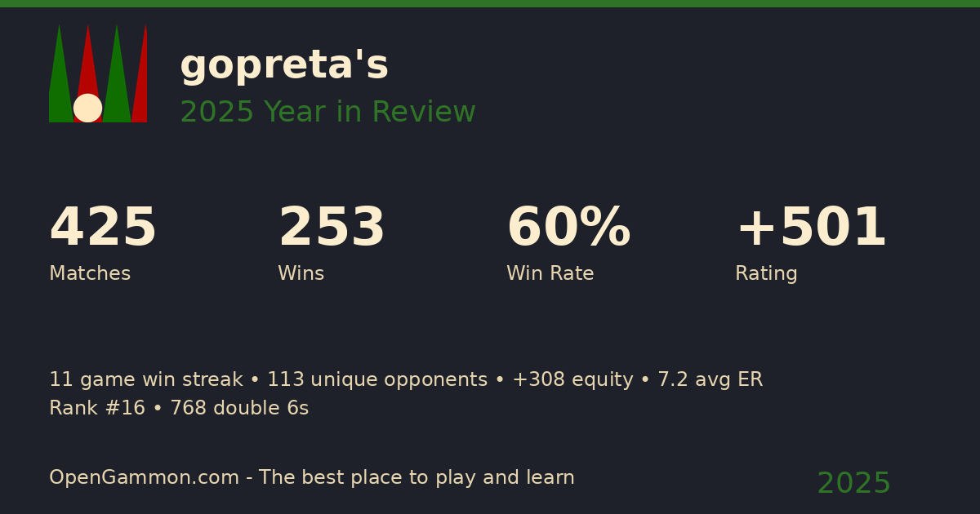Click the cream checker in the logo

(87, 108)
